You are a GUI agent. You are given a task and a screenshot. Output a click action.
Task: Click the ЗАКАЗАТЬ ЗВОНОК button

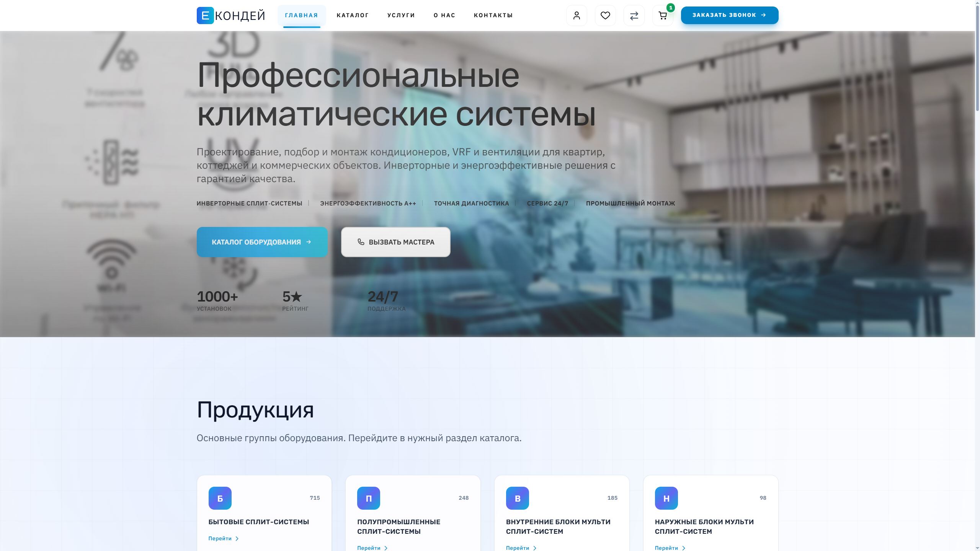click(729, 15)
